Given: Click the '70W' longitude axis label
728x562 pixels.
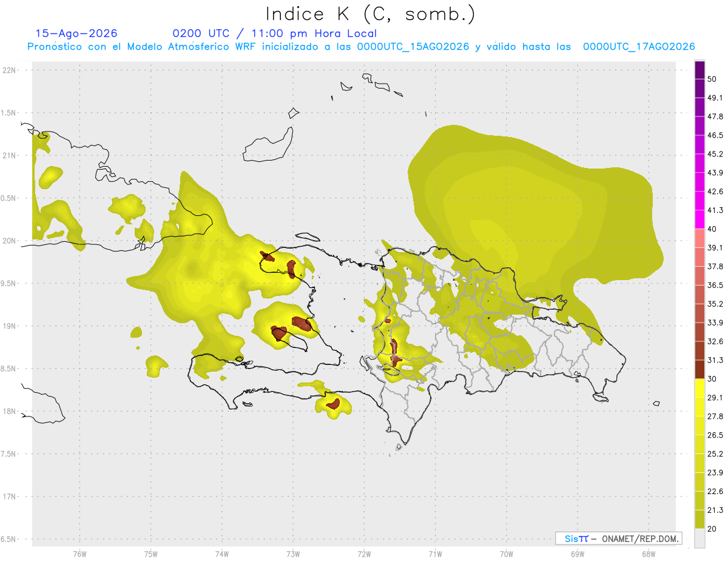Looking at the screenshot, I should point(507,554).
